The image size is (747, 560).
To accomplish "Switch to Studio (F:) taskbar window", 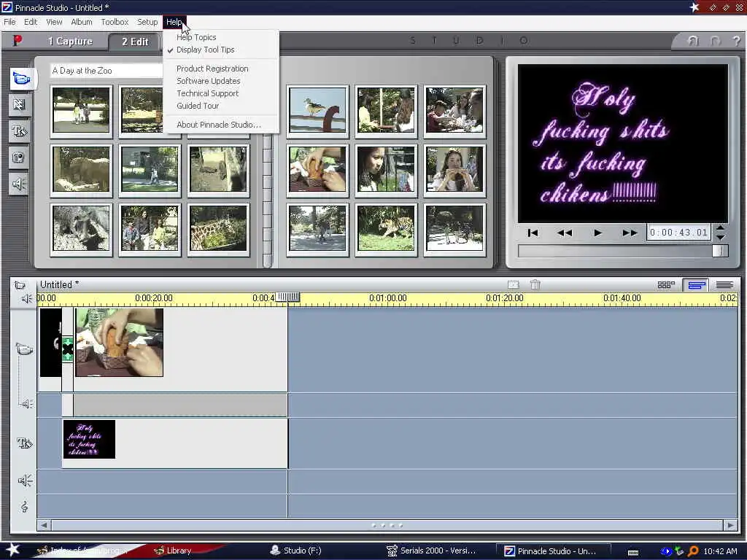I will [x=296, y=551].
